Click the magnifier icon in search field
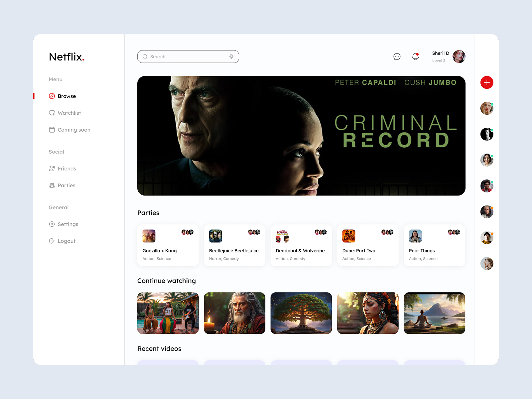Screen dimensions: 532x399 145,57
